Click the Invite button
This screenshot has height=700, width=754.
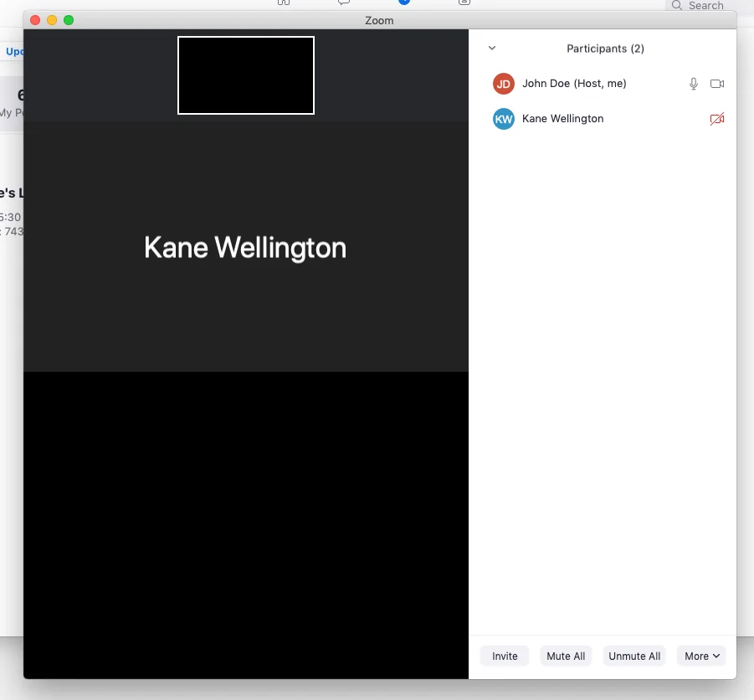[x=505, y=656]
